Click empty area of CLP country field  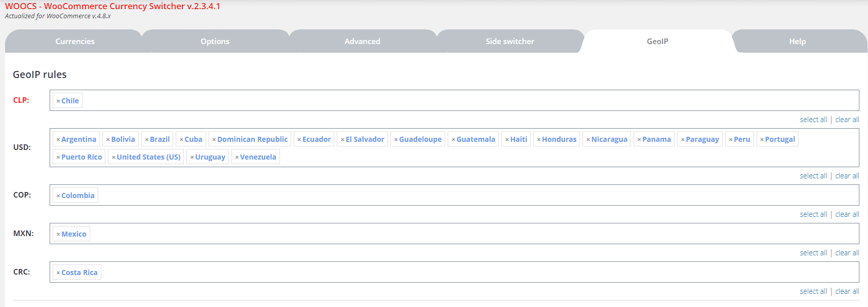[x=456, y=101]
